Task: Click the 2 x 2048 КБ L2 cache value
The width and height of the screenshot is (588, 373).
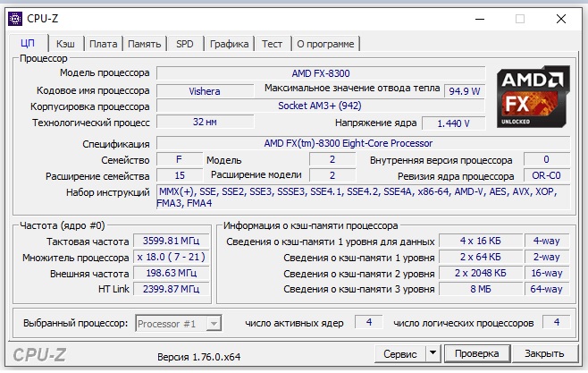Action: (481, 273)
